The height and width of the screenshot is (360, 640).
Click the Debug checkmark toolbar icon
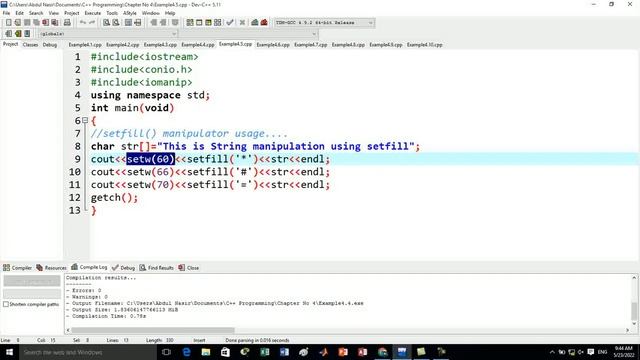point(230,22)
